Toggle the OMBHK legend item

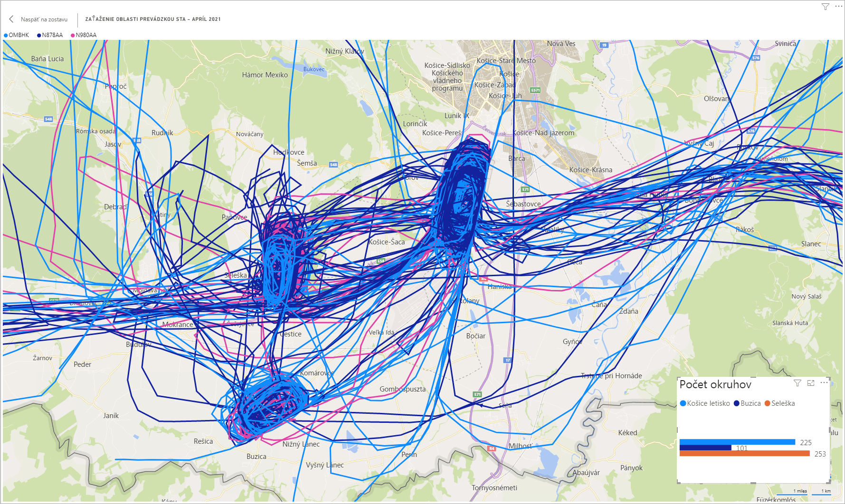click(x=19, y=35)
